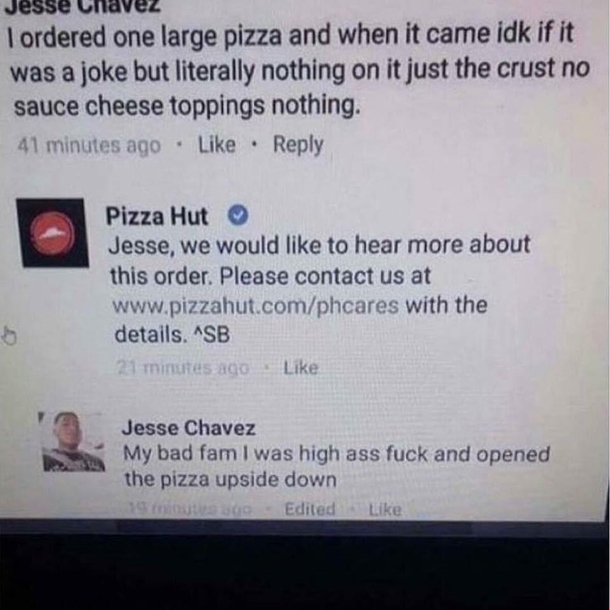Screen dimensions: 610x610
Task: Follow the www.pizzahut.com/phcares link
Action: (x=256, y=306)
